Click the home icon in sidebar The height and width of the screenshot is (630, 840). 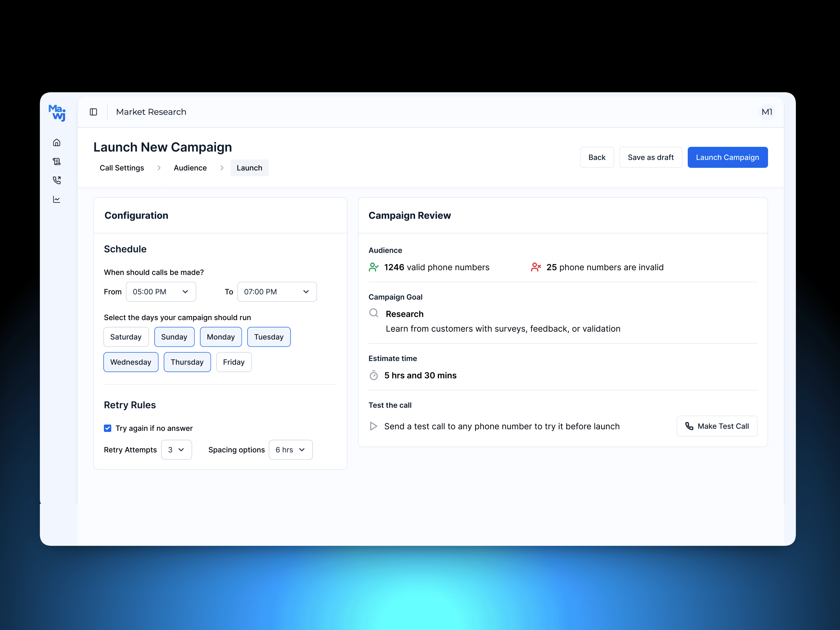coord(57,142)
